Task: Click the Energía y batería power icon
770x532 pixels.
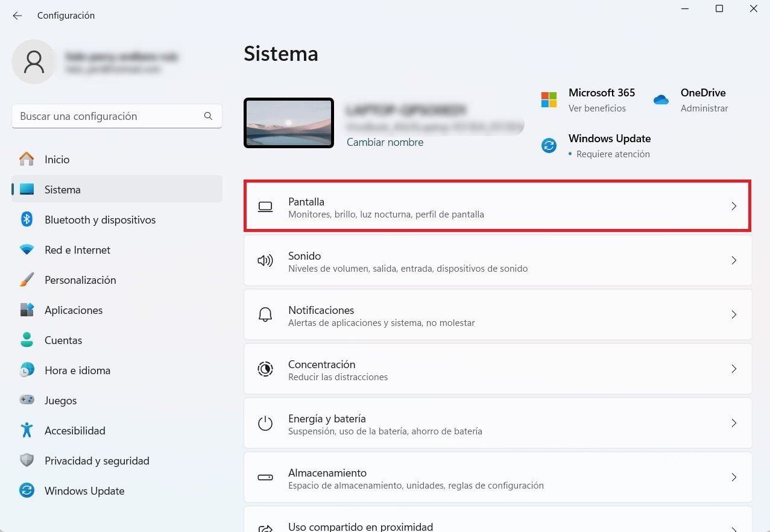Action: point(265,423)
